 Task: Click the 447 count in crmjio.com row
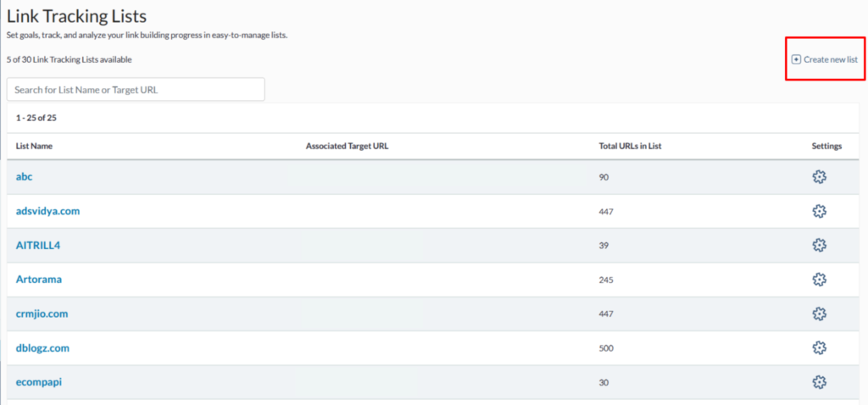(x=606, y=314)
